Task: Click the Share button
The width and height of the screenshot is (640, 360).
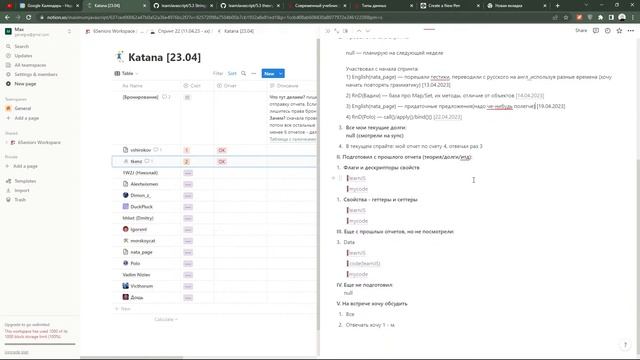Action: pos(581,31)
